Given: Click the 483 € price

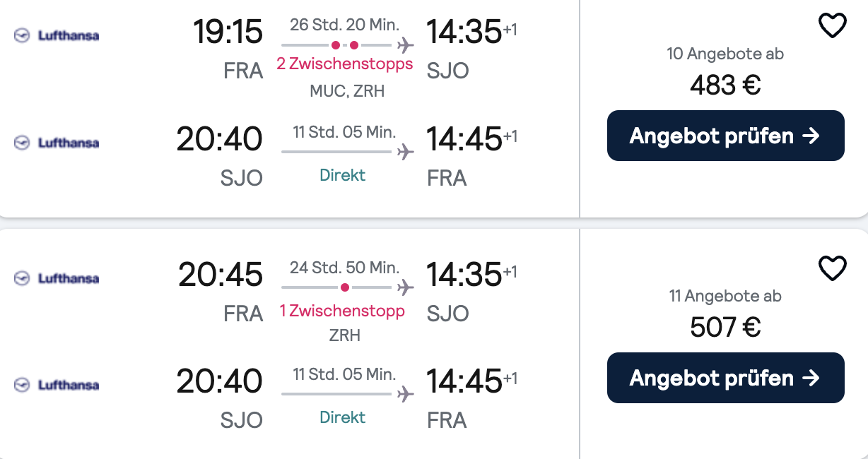Looking at the screenshot, I should click(x=725, y=85).
